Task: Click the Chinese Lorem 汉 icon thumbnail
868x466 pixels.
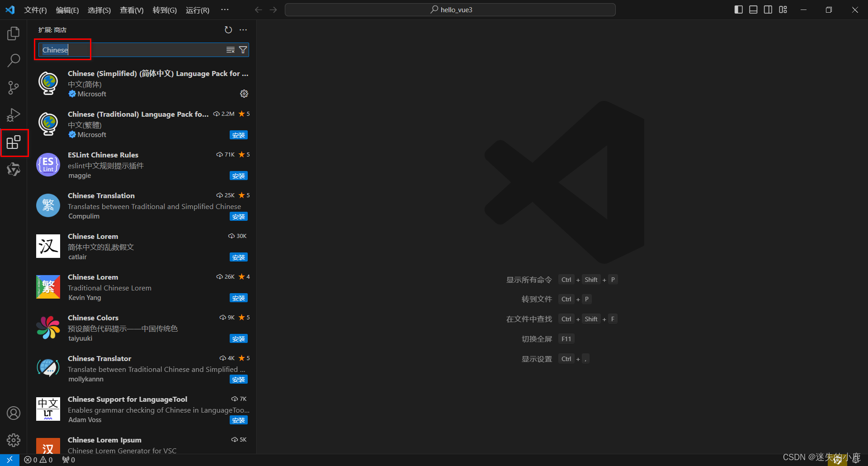Action: coord(48,246)
